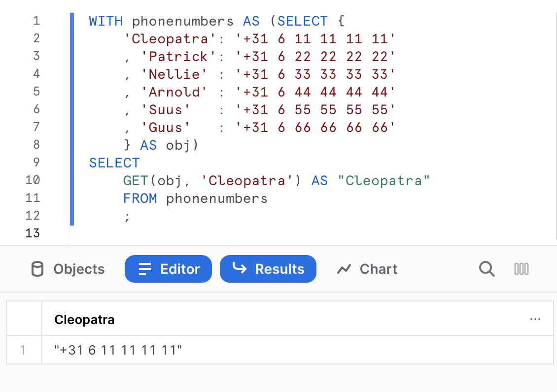Click line number 9 in editor gutter

[36, 163]
